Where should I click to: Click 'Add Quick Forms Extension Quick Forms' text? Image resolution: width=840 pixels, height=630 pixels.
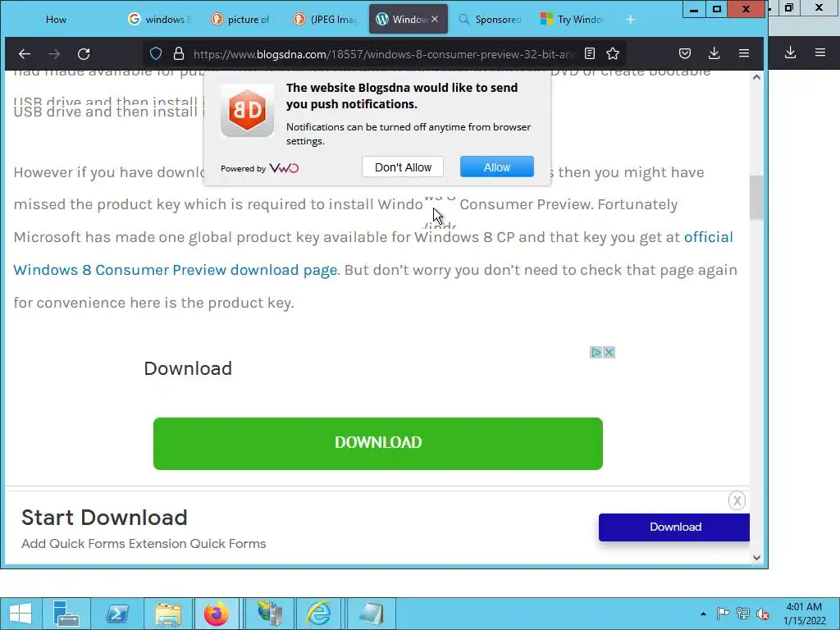(144, 543)
